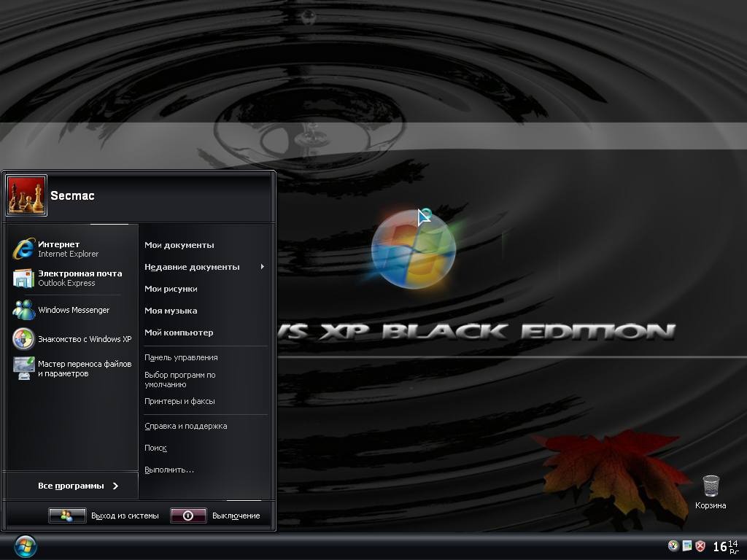
Task: Open the Корзина recycle bin icon
Action: pos(711,486)
